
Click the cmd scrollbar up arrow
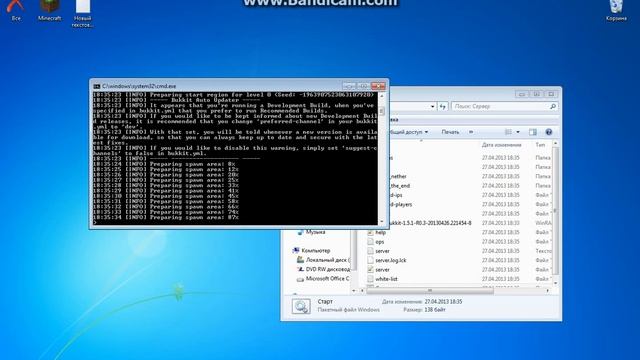pyautogui.click(x=382, y=96)
